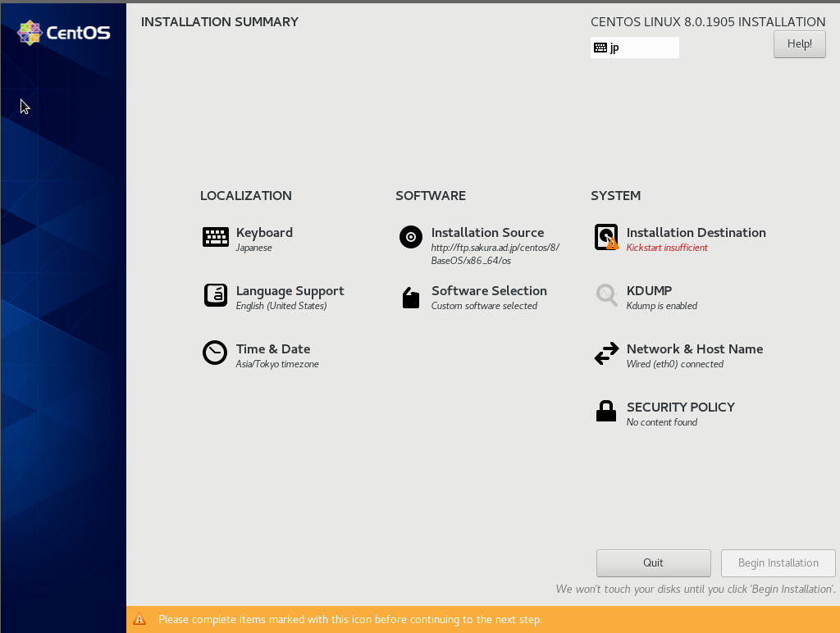Screen dimensions: 840x633
Task: Select the Installation Destination title
Action: click(x=696, y=232)
